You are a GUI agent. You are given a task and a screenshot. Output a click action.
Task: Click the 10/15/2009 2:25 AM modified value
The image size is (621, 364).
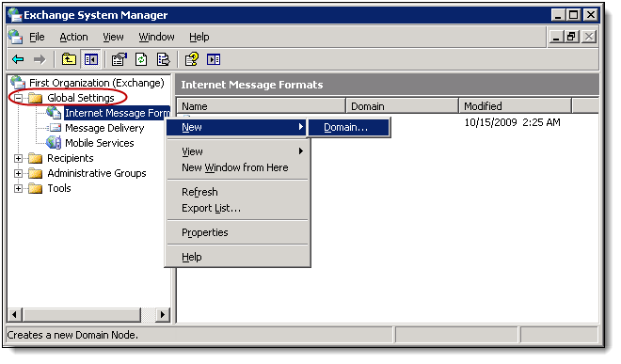point(513,122)
